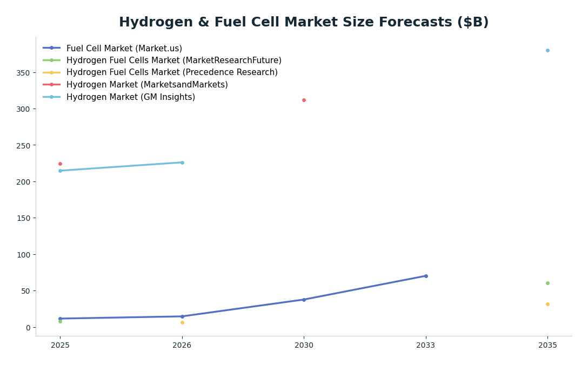Click the light blue GM Insights point at 2025
The image size is (588, 365).
coord(60,171)
